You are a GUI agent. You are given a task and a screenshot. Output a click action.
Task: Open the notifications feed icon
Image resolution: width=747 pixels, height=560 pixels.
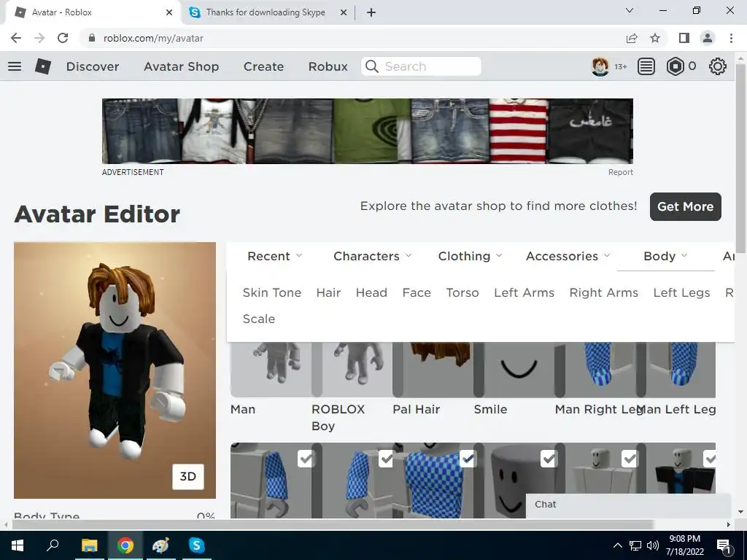coord(646,66)
